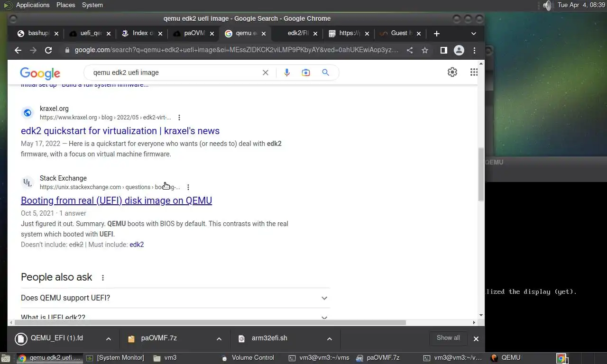Open more options for kraxel.org result

point(179,118)
